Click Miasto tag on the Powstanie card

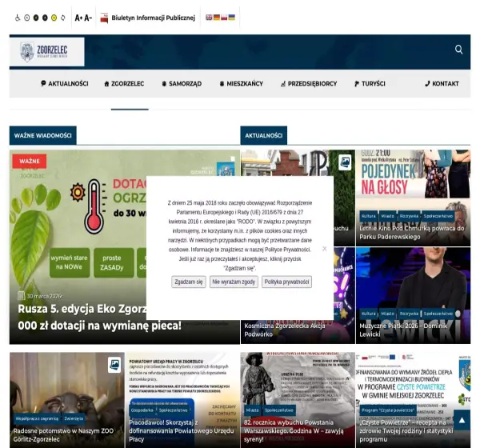point(252,410)
